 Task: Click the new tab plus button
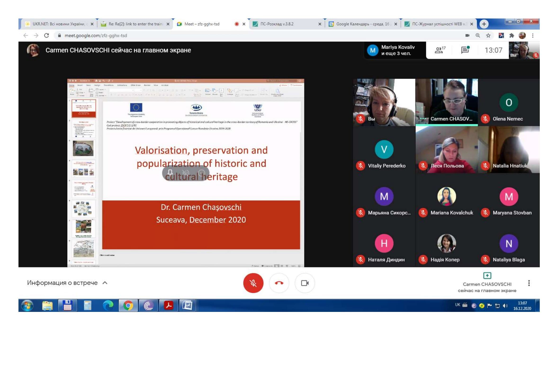click(484, 24)
